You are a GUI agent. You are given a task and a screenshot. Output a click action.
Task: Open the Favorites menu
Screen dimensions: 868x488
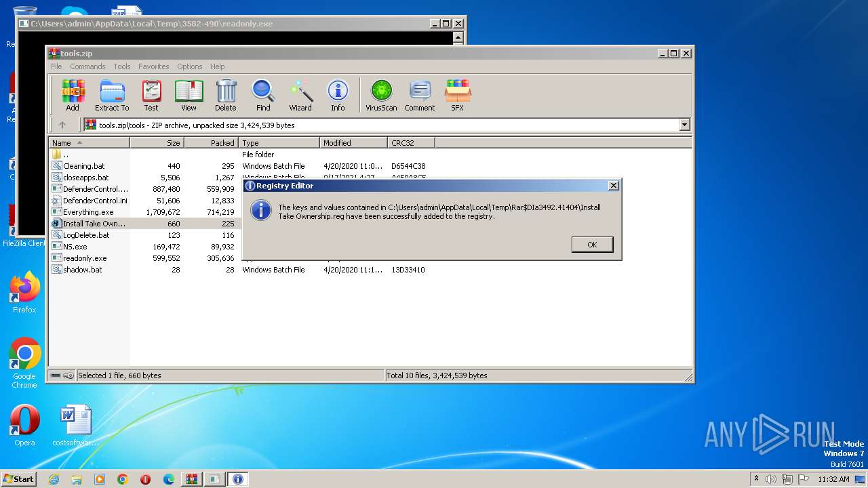click(x=154, y=66)
